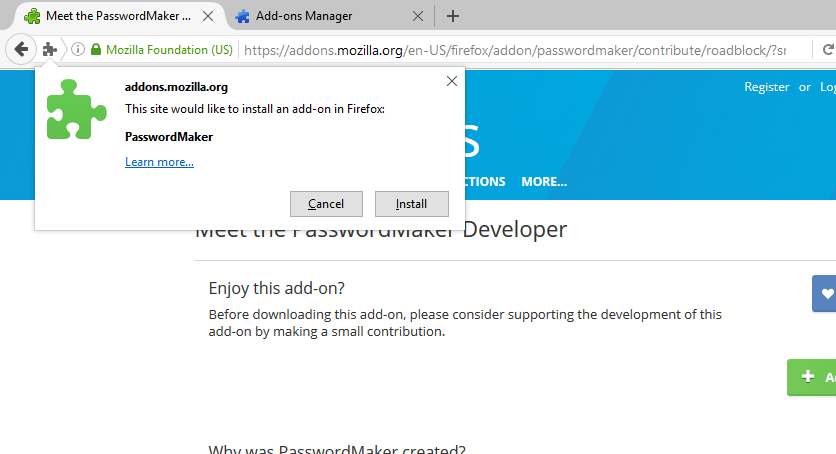
Task: Click the heart contribute button
Action: tap(825, 294)
